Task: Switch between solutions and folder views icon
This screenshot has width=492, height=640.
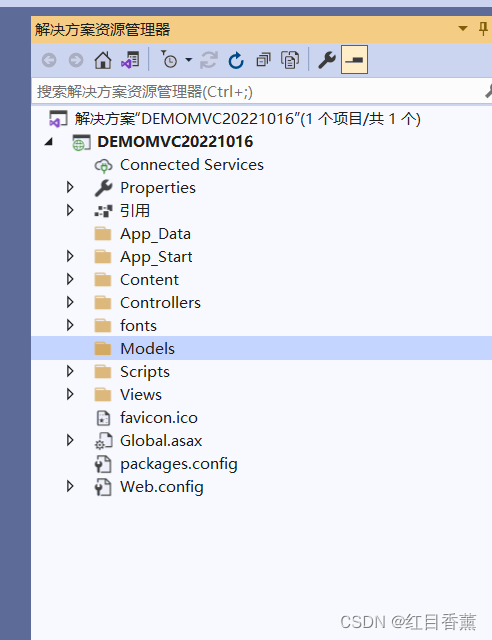Action: [130, 60]
